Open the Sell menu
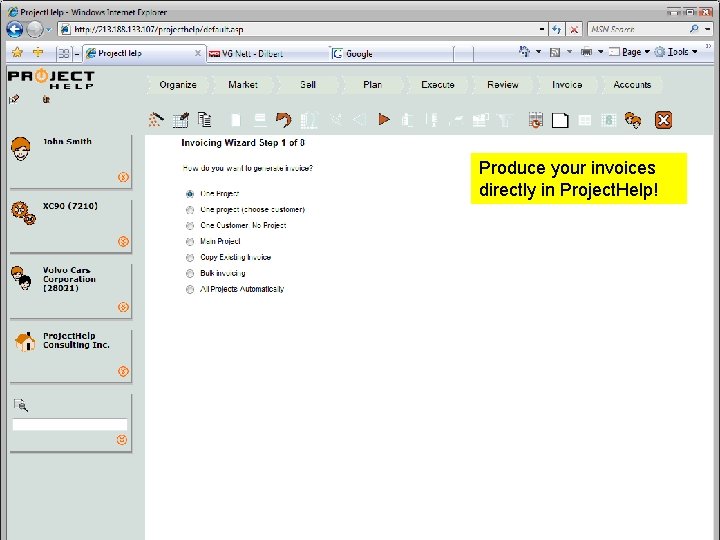The height and width of the screenshot is (540, 720). tap(308, 84)
